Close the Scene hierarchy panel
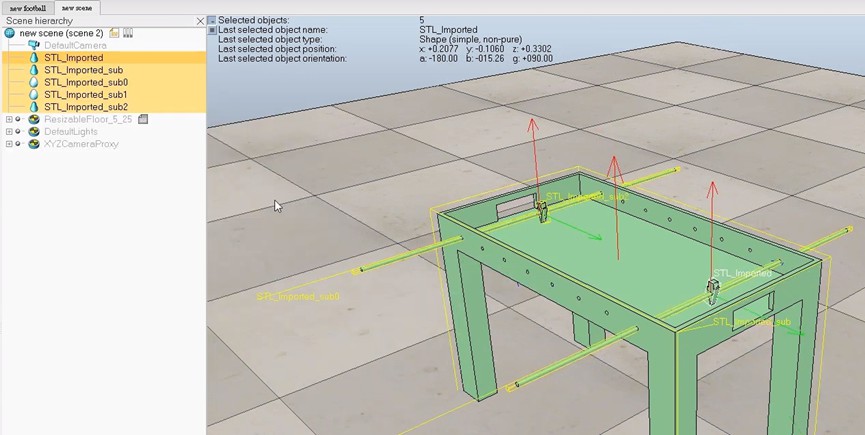This screenshot has width=865, height=435. pyautogui.click(x=200, y=21)
